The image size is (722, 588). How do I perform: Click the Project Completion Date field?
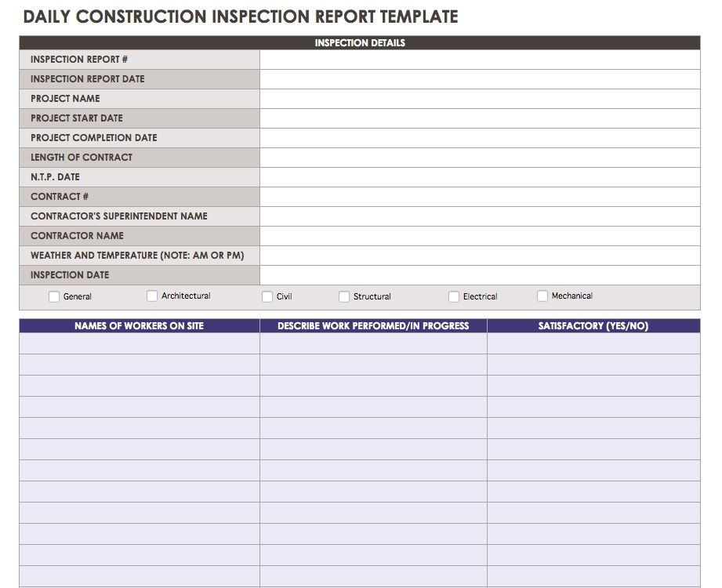479,138
